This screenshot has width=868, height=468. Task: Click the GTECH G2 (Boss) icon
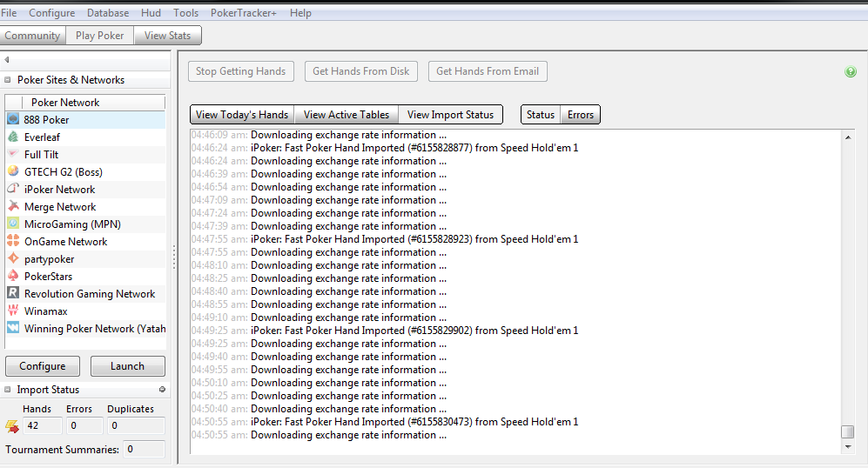click(13, 171)
